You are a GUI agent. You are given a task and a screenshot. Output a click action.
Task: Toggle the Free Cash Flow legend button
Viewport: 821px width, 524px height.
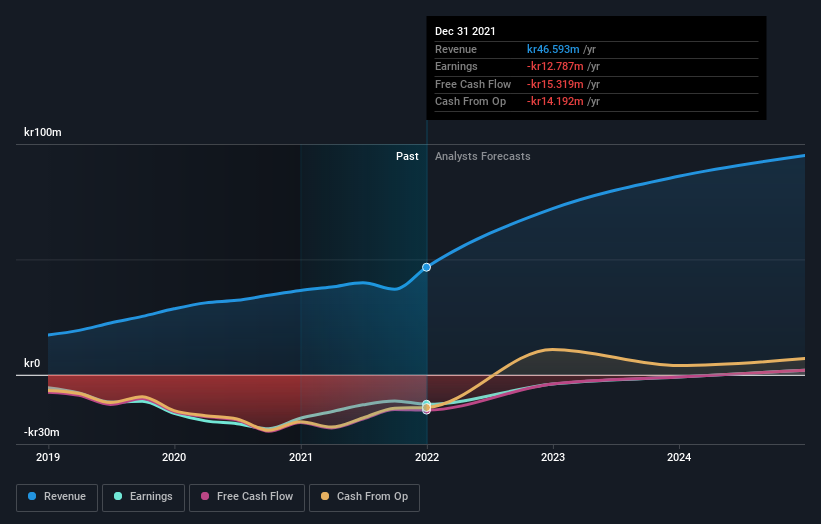pyautogui.click(x=247, y=497)
